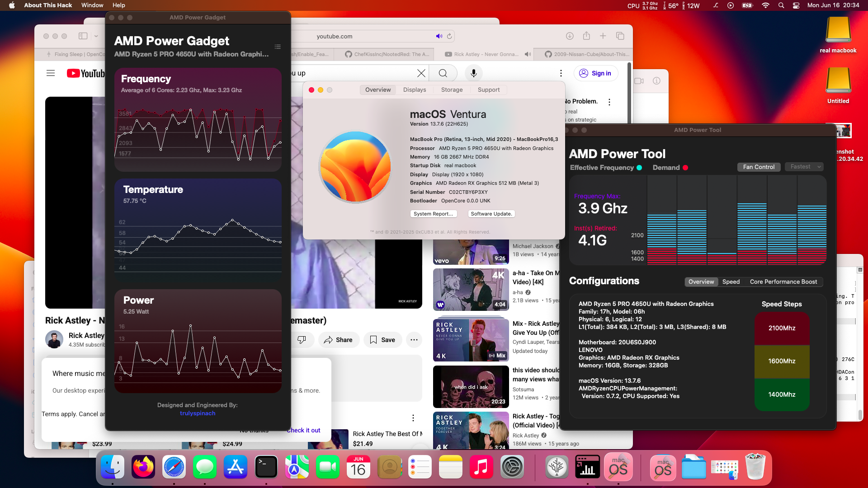Open a-ha Take On Me video thumbnail
868x488 pixels.
pos(471,290)
